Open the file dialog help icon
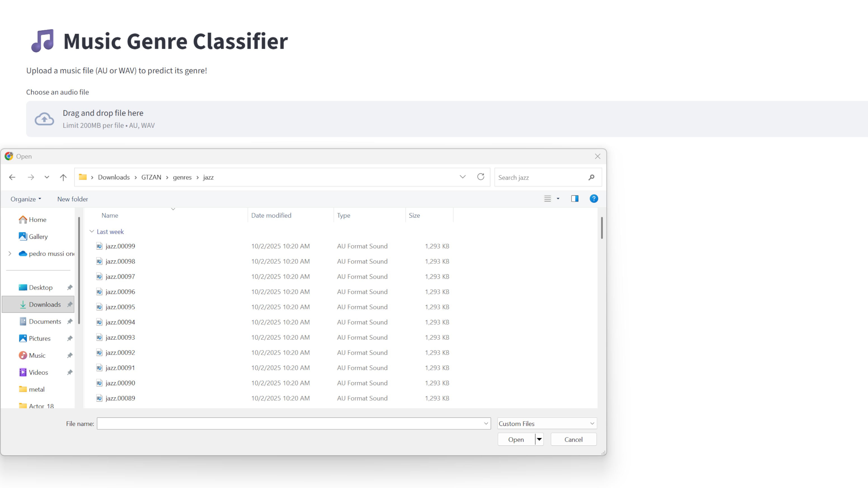This screenshot has height=488, width=868. [594, 199]
